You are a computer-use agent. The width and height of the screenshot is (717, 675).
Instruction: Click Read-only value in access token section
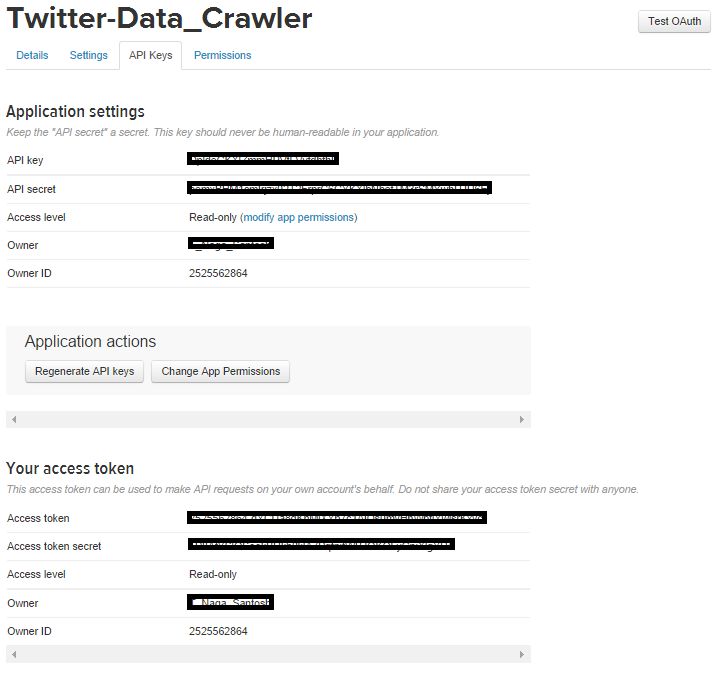[213, 574]
